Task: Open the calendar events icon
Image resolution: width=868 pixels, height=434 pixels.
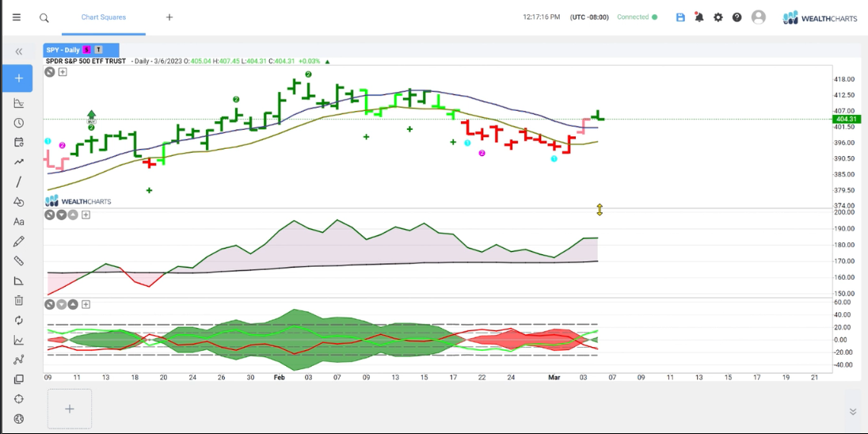Action: (x=19, y=143)
